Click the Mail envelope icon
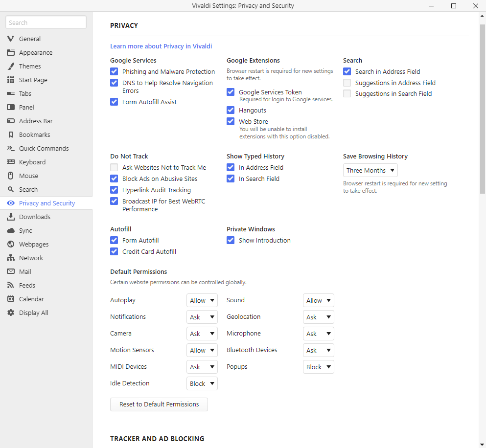 (x=11, y=271)
